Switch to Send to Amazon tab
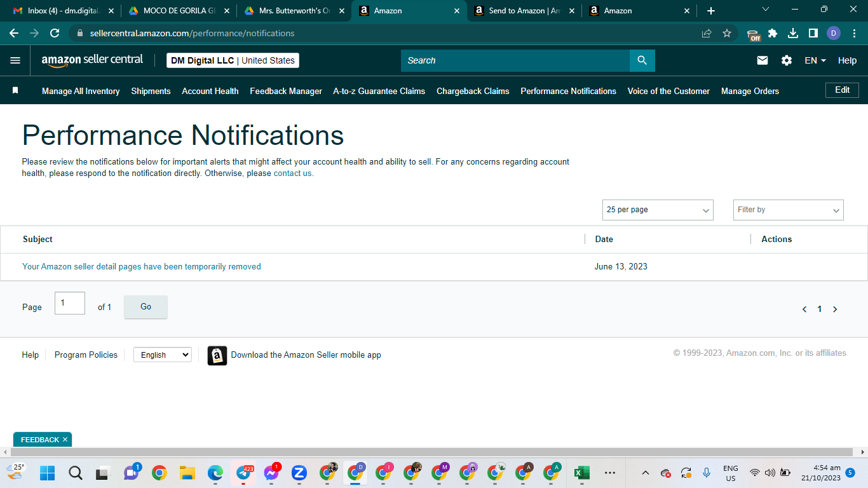 [x=524, y=11]
